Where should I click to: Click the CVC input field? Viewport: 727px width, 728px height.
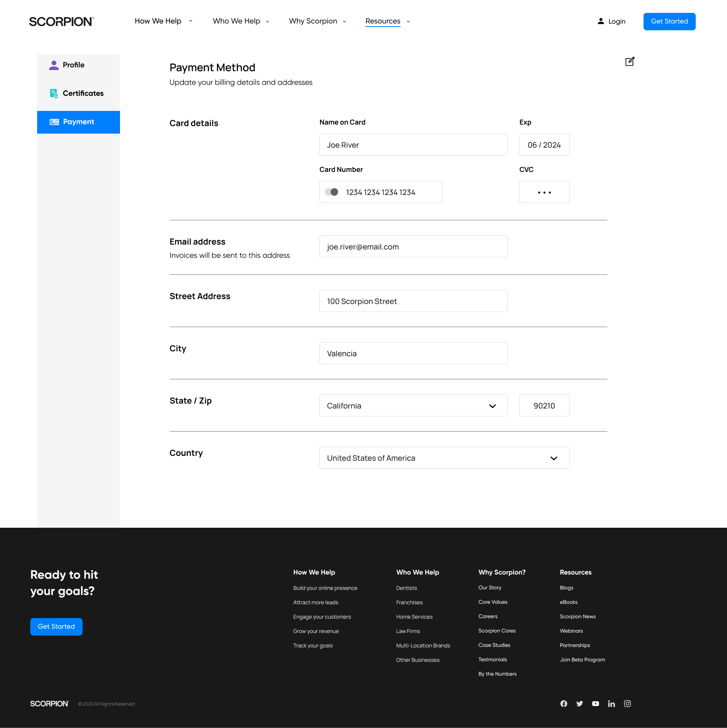(544, 192)
